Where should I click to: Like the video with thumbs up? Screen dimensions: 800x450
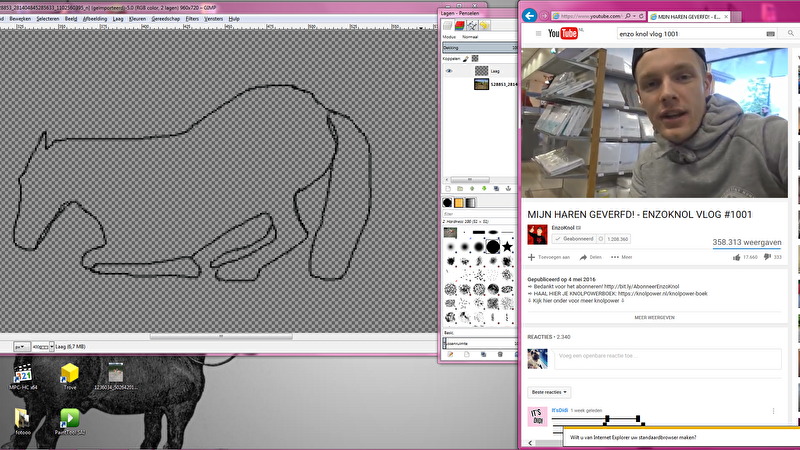(x=737, y=257)
